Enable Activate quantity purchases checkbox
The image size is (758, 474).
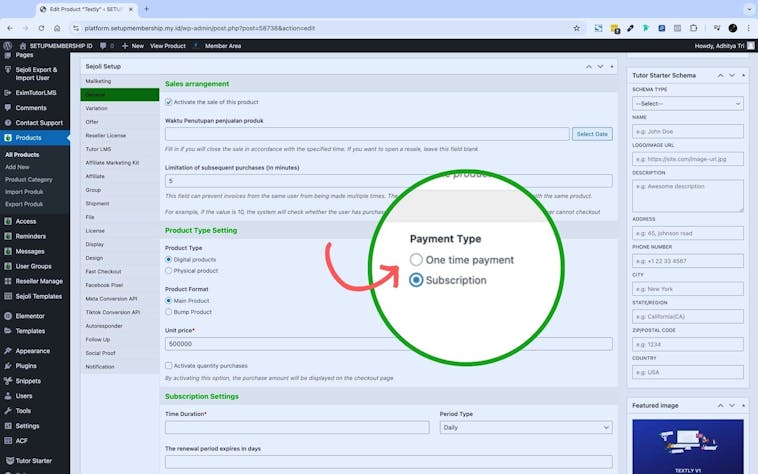coord(169,366)
